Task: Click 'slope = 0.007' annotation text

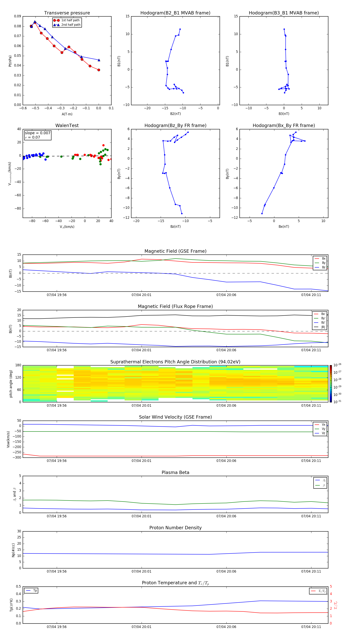Action: coord(38,133)
